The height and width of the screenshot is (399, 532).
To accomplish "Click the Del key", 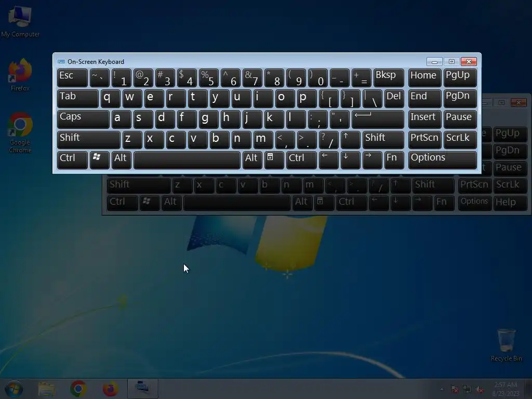I will click(394, 98).
